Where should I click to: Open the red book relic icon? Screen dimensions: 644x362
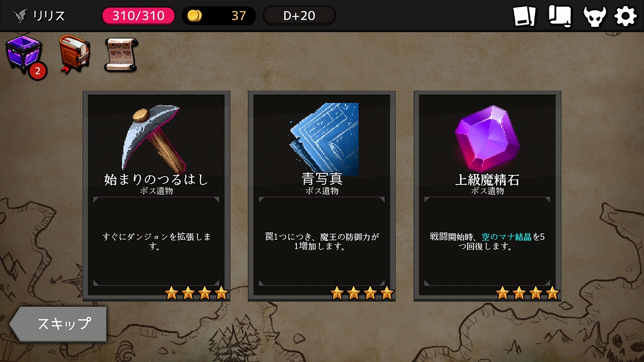point(74,53)
